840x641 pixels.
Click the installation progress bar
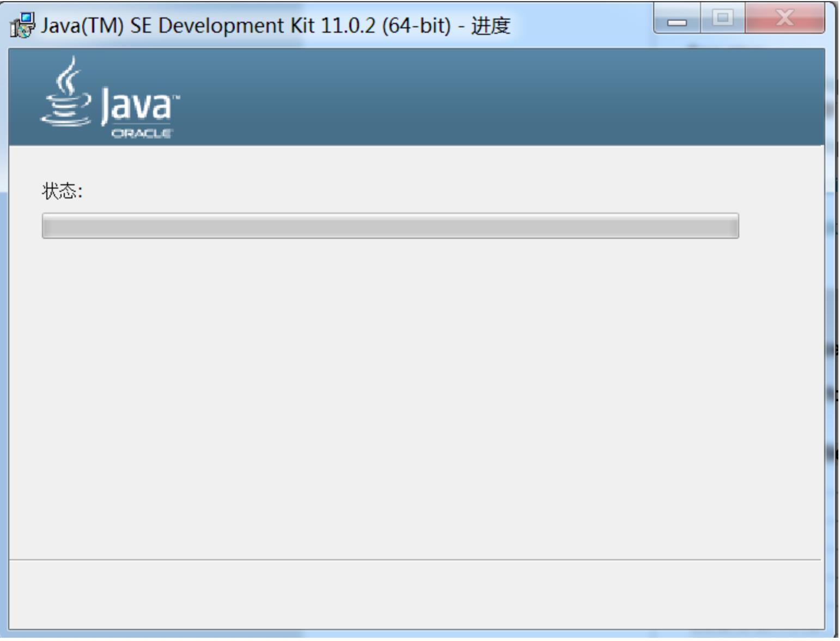[390, 226]
